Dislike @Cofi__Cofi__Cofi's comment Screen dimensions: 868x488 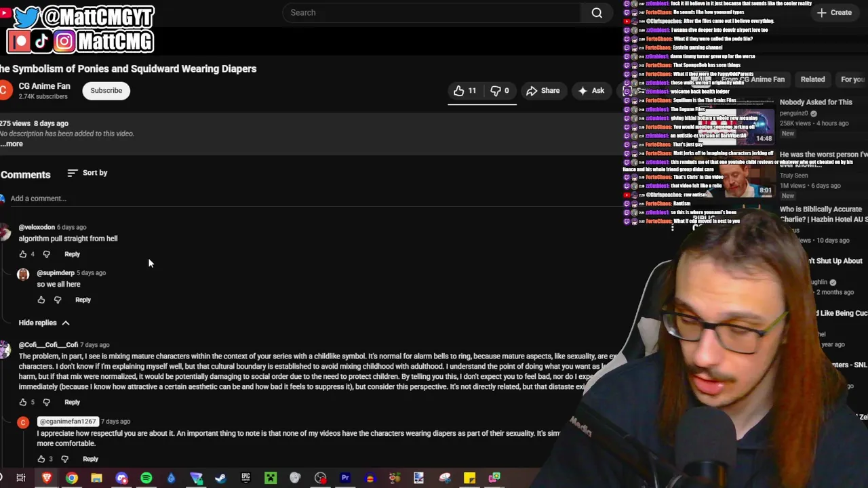click(46, 402)
